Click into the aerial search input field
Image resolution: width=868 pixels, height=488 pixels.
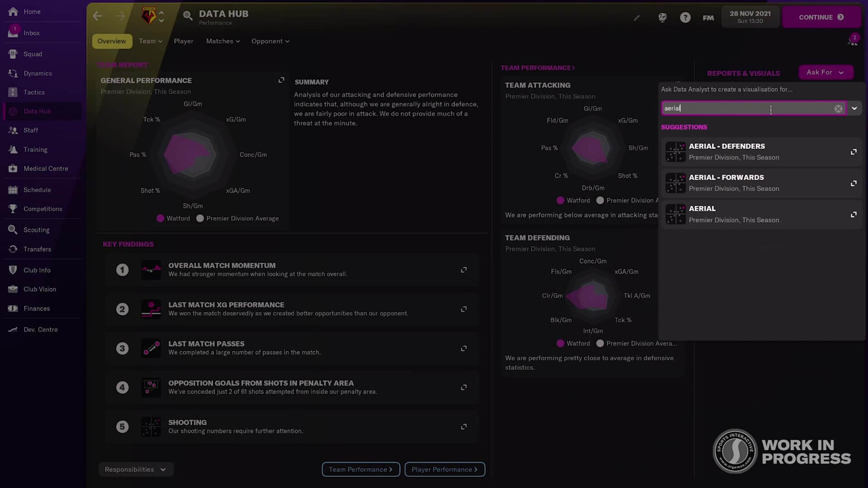(746, 108)
